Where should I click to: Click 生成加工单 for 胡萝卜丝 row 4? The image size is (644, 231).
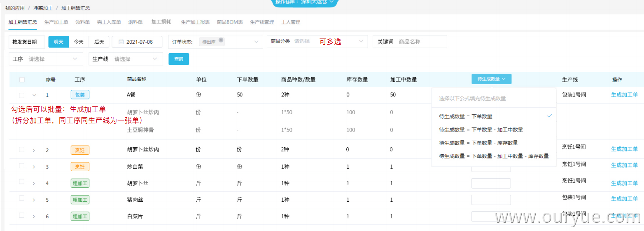624,183
